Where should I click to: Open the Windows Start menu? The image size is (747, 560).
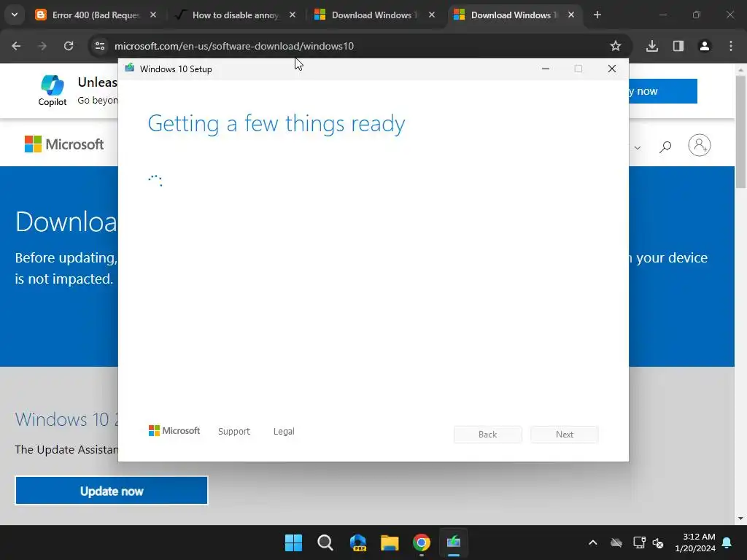pyautogui.click(x=293, y=542)
